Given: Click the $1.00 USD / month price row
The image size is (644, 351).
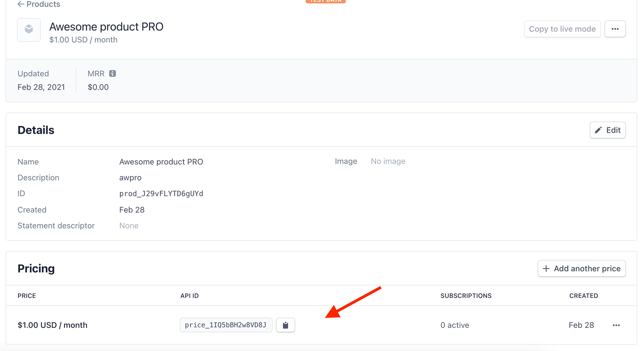Looking at the screenshot, I should click(53, 325).
